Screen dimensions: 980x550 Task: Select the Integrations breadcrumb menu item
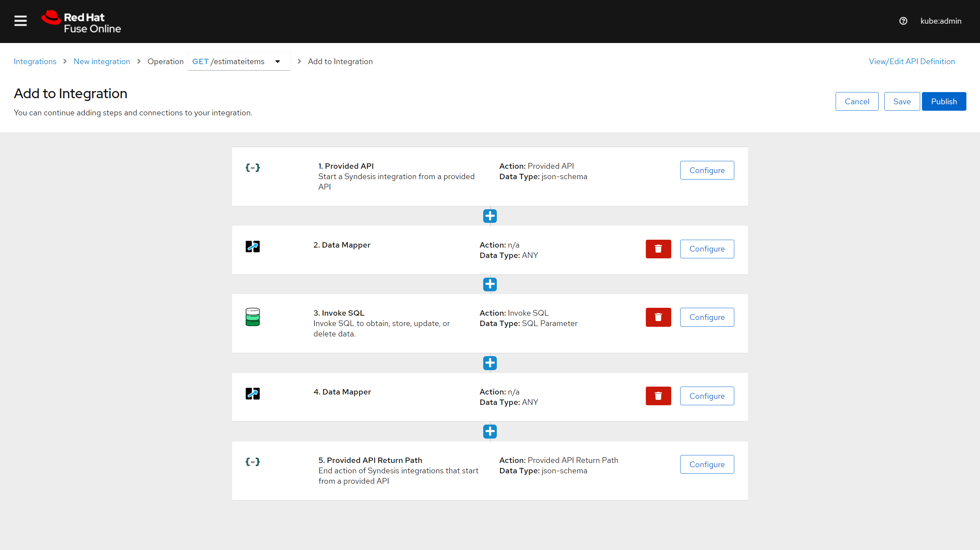[x=35, y=61]
